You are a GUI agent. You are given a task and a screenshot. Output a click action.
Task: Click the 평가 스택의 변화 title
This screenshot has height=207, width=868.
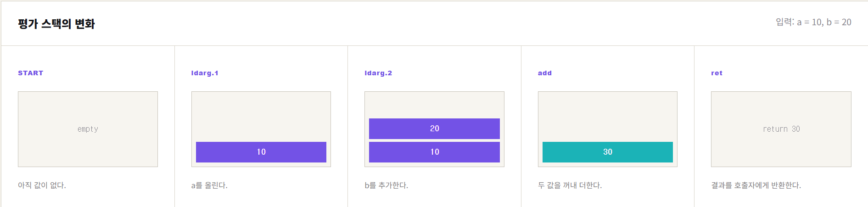click(x=56, y=24)
